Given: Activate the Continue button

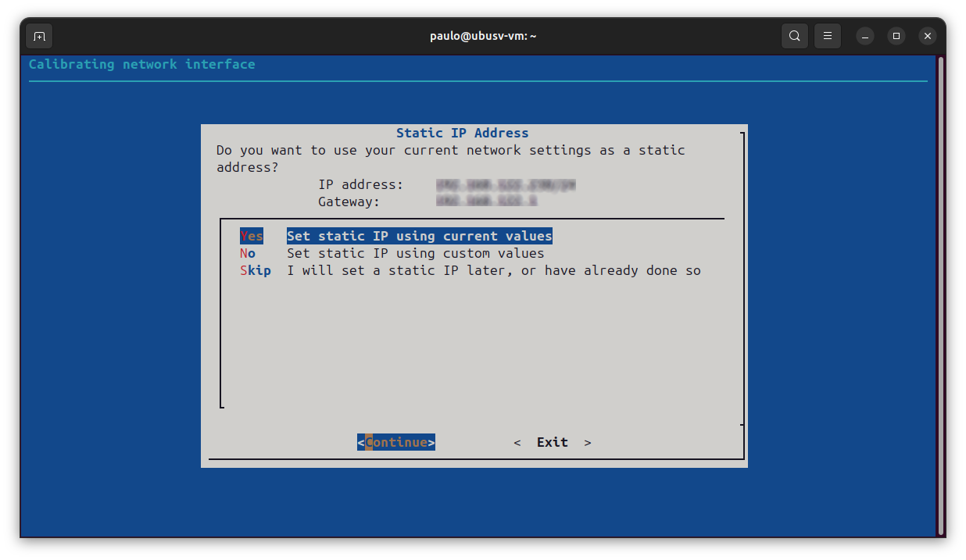Looking at the screenshot, I should (395, 441).
